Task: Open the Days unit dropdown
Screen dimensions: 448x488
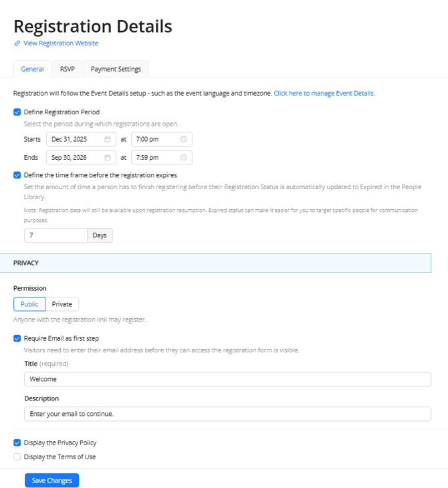Action: coord(100,235)
